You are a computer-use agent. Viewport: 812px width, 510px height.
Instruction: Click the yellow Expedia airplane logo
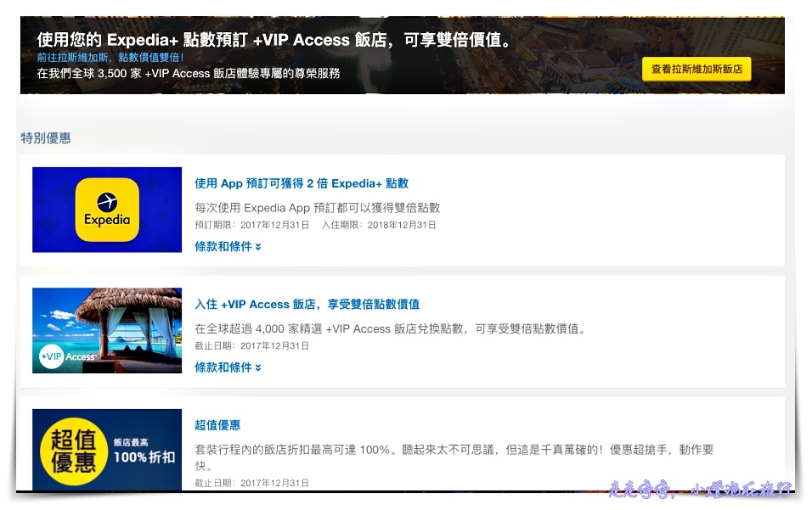coord(107,210)
